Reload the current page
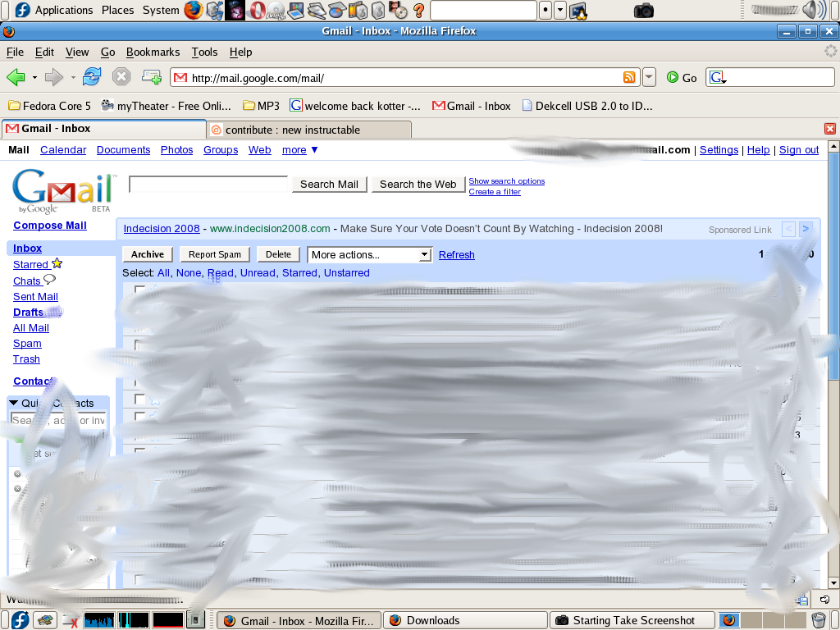This screenshot has width=840, height=630. pos(92,76)
